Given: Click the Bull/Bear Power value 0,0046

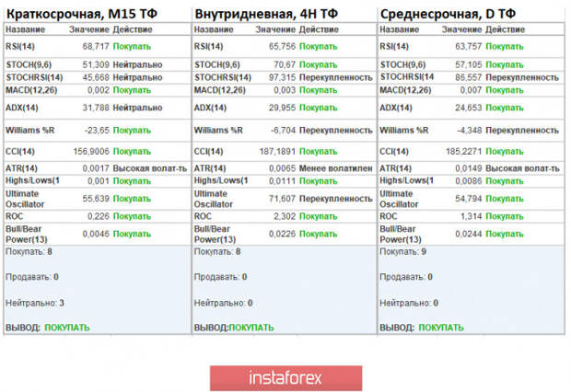Looking at the screenshot, I should tap(96, 234).
